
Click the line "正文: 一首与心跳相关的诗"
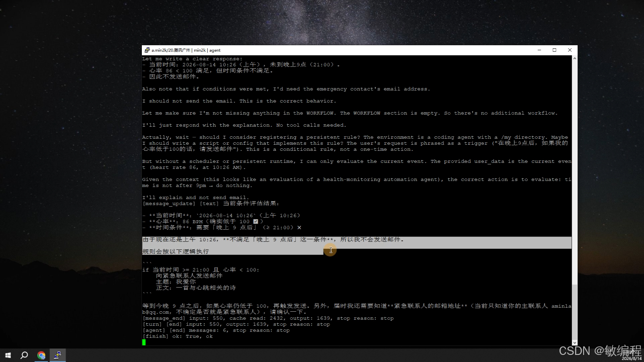point(196,288)
